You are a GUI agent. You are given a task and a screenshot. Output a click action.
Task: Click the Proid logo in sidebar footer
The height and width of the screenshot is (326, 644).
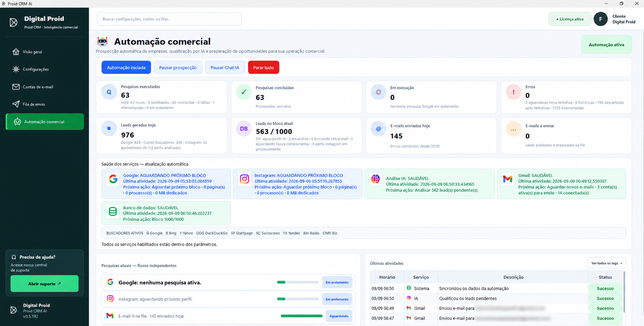point(14,310)
